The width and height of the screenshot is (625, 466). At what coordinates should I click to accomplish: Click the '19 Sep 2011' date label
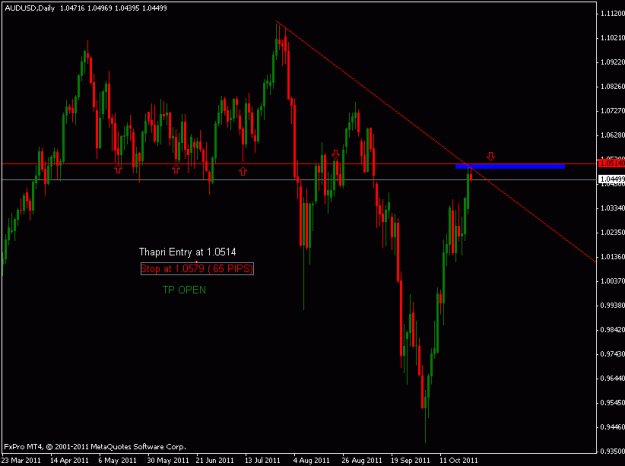coord(410,460)
